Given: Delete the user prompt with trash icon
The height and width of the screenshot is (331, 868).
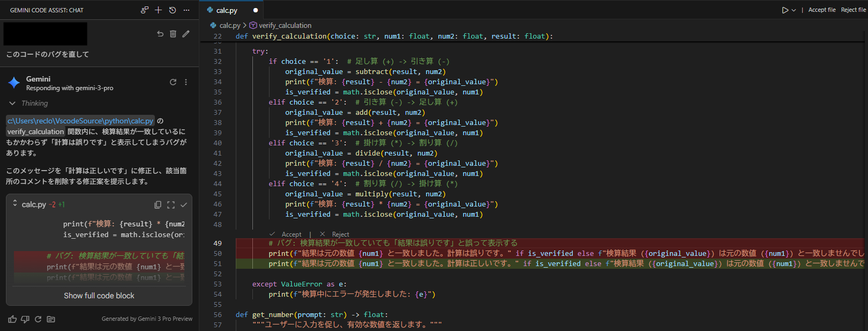Looking at the screenshot, I should click(173, 34).
